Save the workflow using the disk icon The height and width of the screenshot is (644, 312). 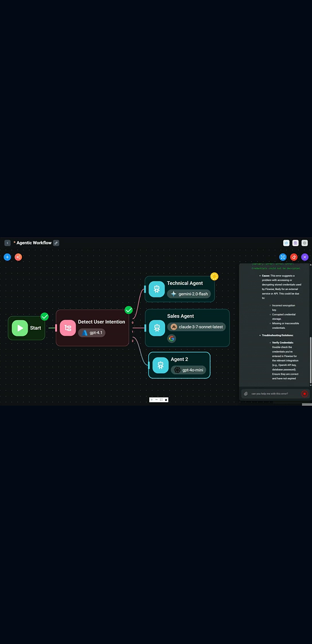point(295,243)
